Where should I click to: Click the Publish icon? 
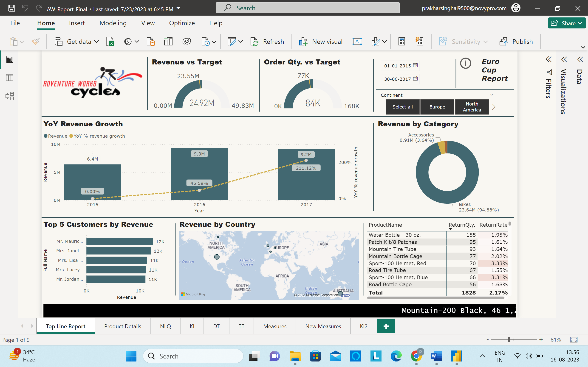(x=516, y=42)
